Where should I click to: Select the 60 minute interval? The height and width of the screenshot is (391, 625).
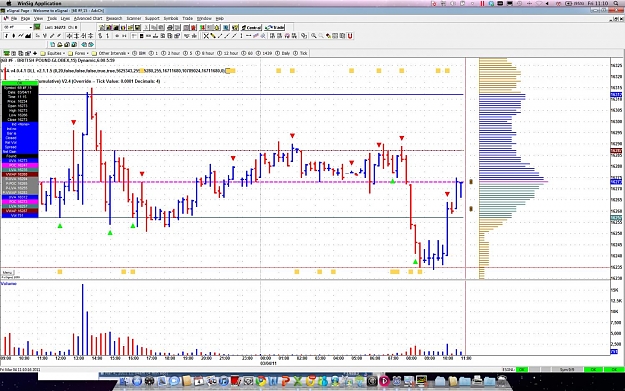coord(248,53)
